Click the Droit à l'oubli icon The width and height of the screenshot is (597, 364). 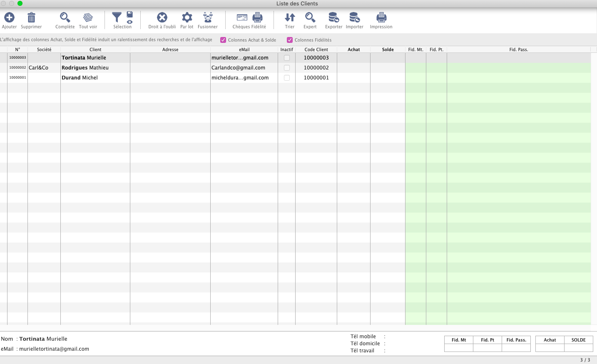click(162, 17)
